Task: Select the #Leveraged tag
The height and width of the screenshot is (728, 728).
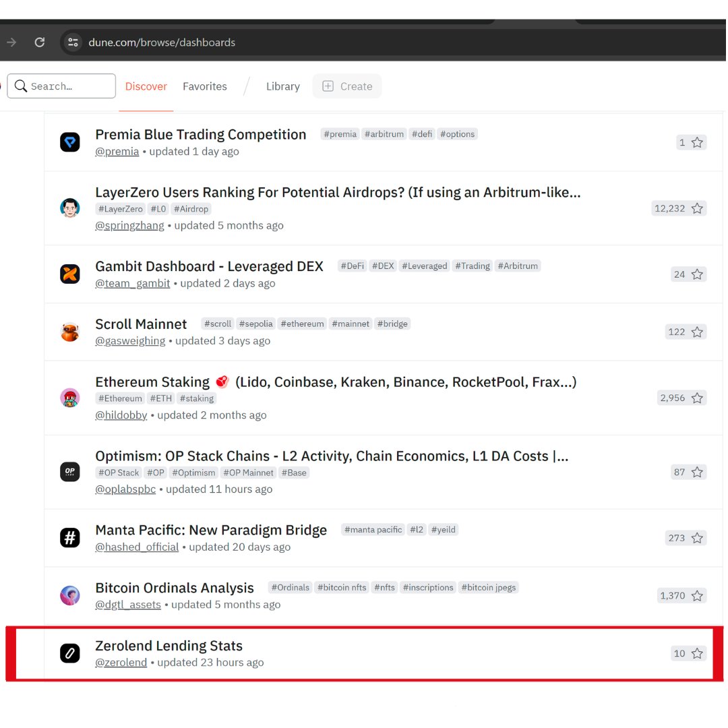Action: (425, 266)
